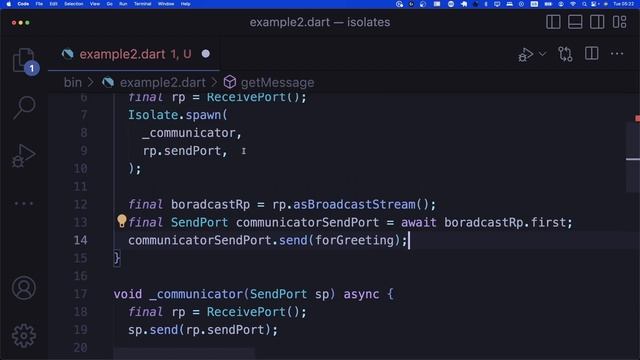Click on sp.send(rp.sendPort); in line 19

point(203,329)
